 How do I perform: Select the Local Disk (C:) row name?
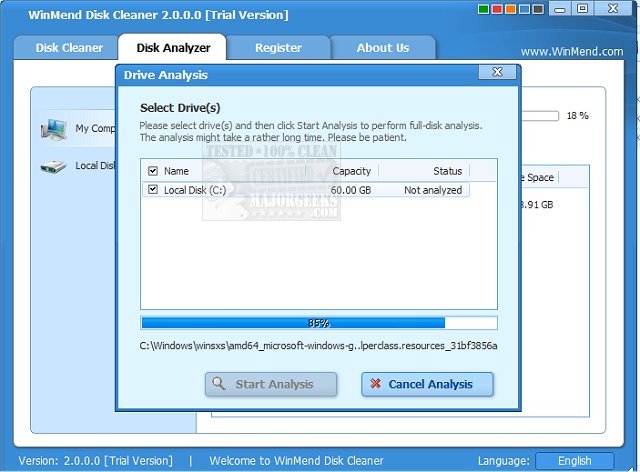point(195,190)
